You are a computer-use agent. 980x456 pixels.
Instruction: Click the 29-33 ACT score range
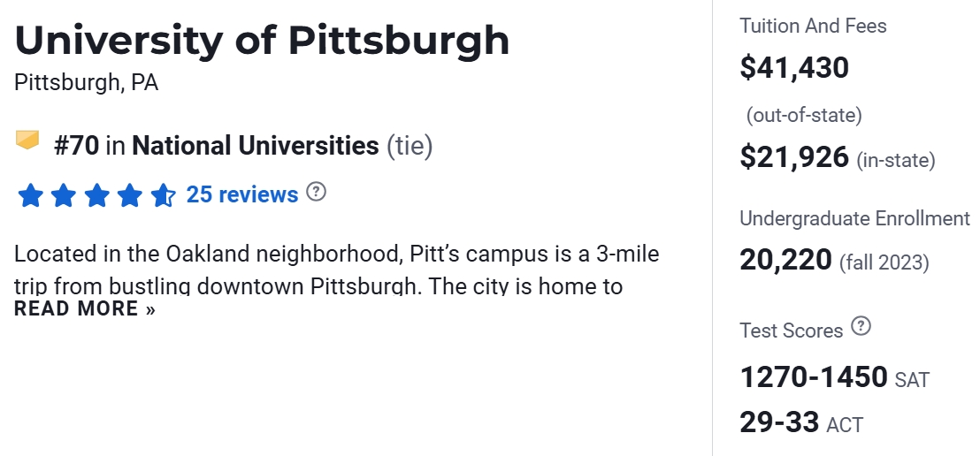point(779,422)
